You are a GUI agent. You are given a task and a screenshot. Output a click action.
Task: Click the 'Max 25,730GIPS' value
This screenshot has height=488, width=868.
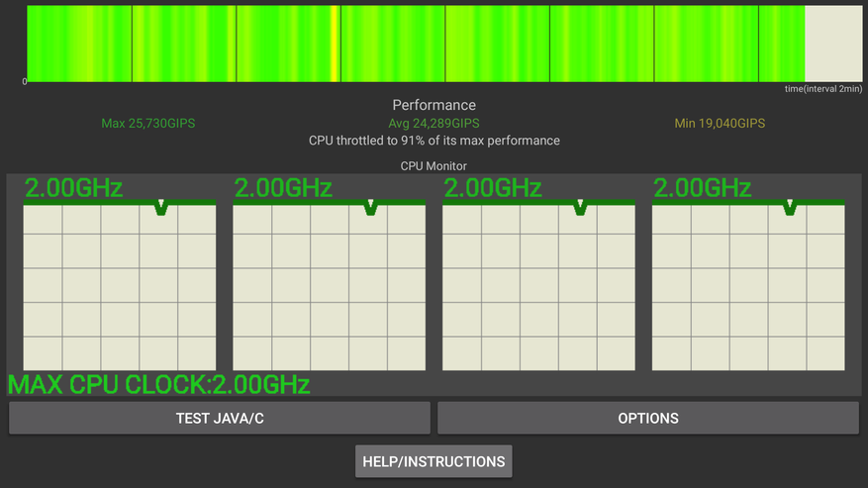pyautogui.click(x=148, y=123)
